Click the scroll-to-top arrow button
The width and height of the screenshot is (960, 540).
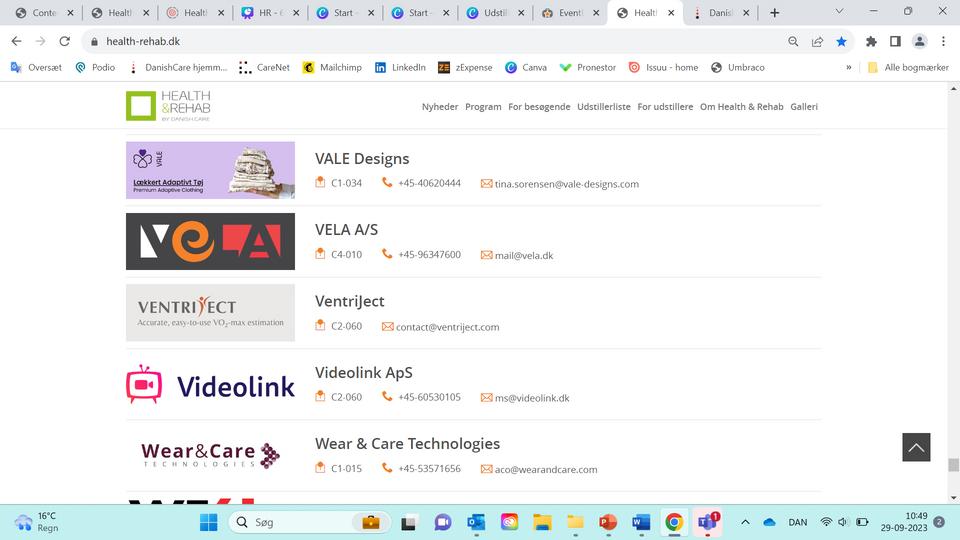click(x=916, y=447)
